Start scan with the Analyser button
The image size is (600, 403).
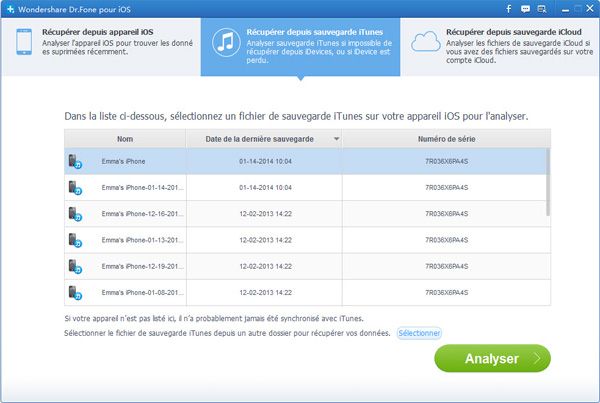pos(492,358)
